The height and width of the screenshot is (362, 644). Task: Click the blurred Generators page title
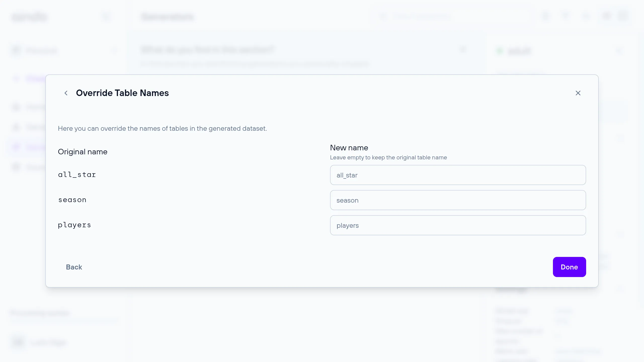coord(168,17)
